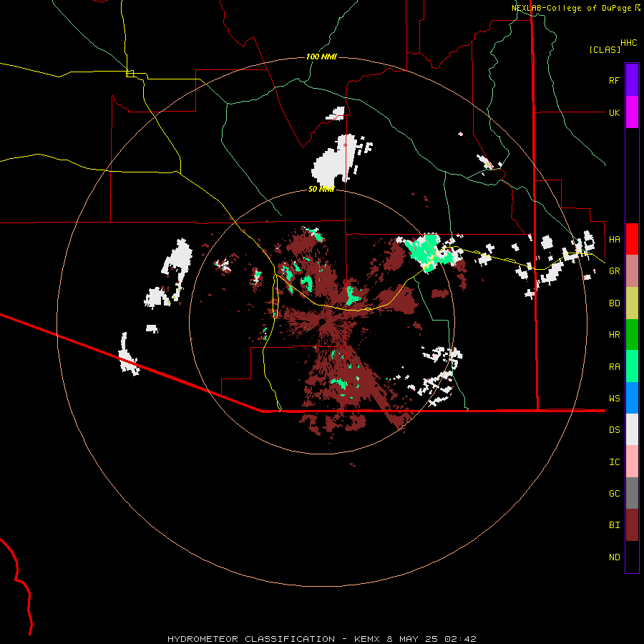Select the light pink IC color block
Viewport: 644px width, 644px height.
coord(632,462)
